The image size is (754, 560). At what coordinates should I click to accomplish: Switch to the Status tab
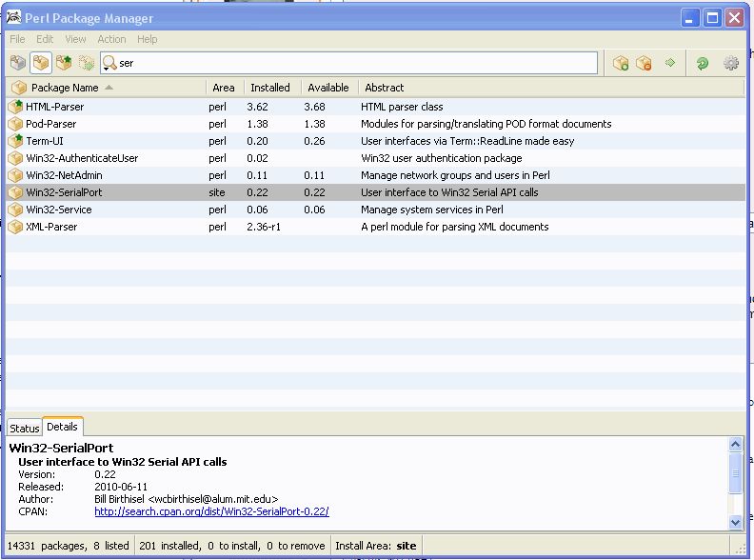tap(25, 429)
